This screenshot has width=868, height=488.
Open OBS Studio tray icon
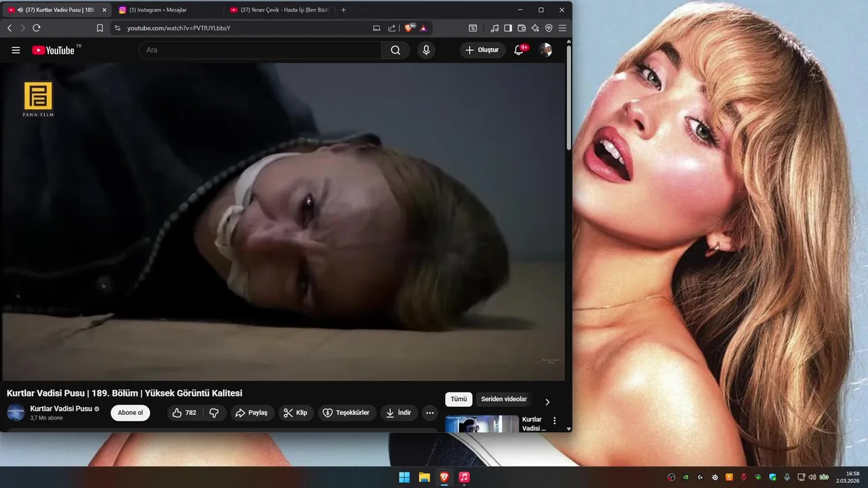tap(671, 477)
